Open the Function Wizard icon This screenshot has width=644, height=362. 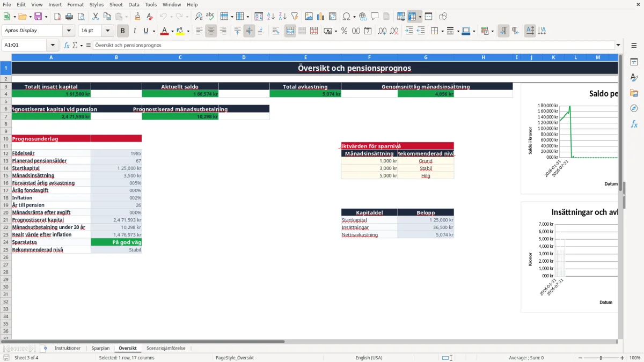(x=67, y=46)
